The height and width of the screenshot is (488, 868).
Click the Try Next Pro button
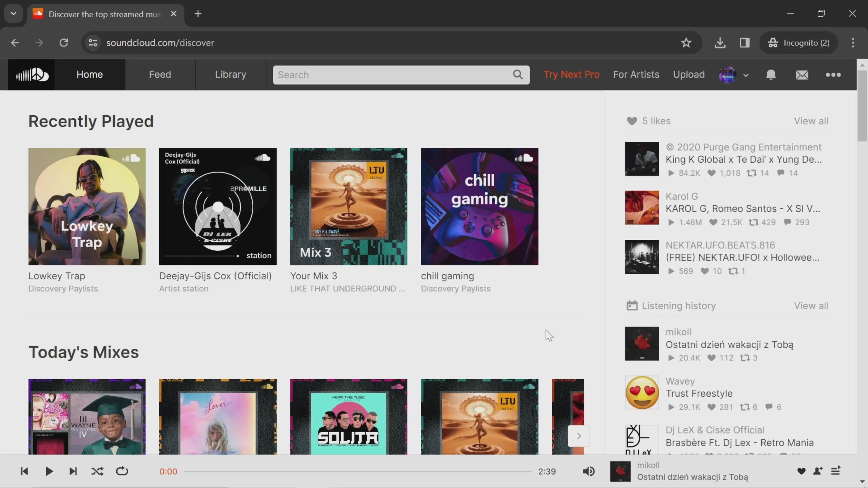pyautogui.click(x=572, y=74)
